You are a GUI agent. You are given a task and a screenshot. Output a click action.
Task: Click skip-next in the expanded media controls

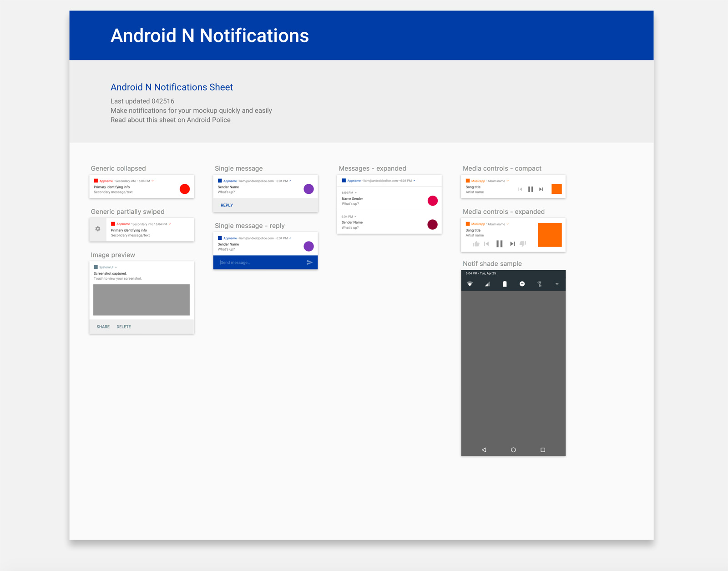pos(513,243)
